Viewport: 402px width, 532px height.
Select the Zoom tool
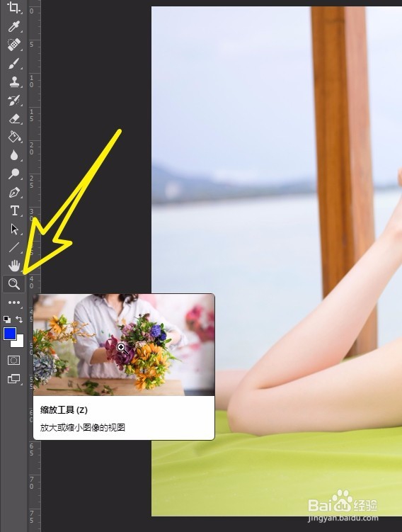click(x=14, y=283)
